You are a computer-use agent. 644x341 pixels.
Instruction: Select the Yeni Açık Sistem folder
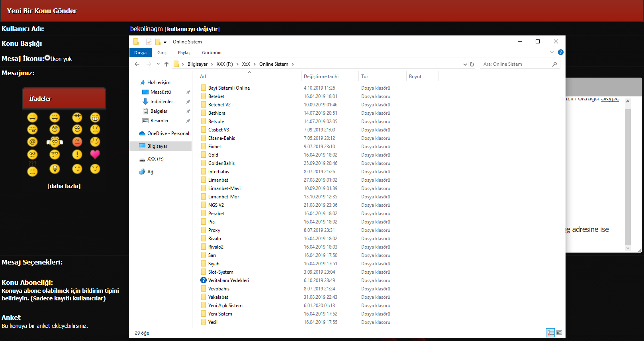(225, 306)
